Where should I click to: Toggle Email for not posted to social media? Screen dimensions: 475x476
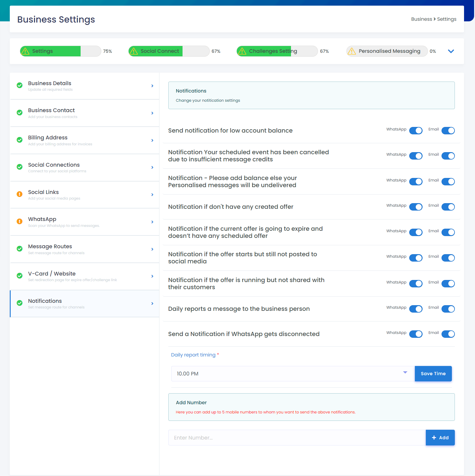(x=448, y=258)
